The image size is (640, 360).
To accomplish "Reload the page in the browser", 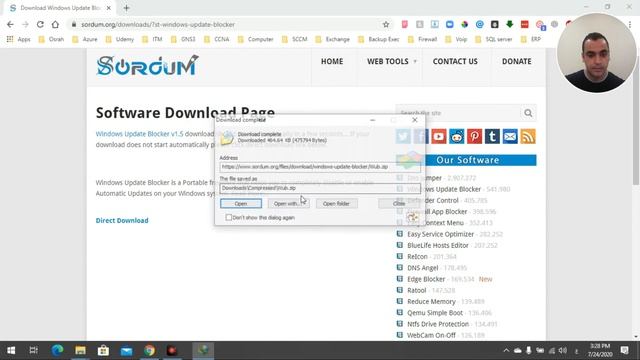I will coord(40,24).
